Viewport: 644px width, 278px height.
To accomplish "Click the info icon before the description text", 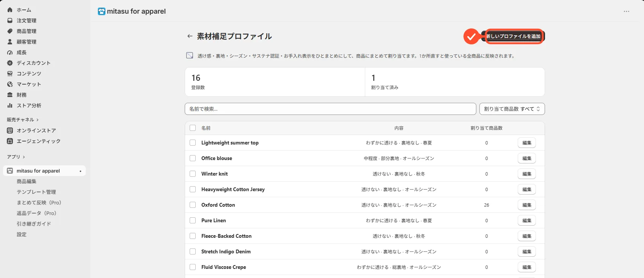I will [190, 55].
